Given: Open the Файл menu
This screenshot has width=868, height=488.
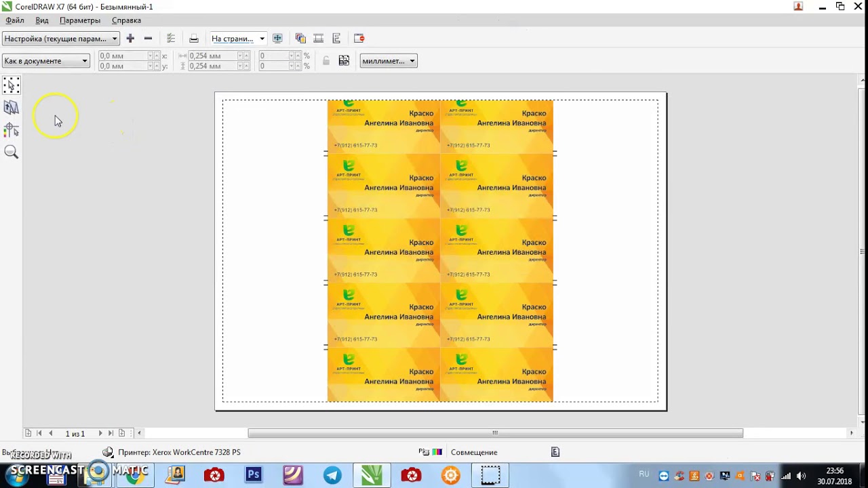Looking at the screenshot, I should (x=15, y=20).
